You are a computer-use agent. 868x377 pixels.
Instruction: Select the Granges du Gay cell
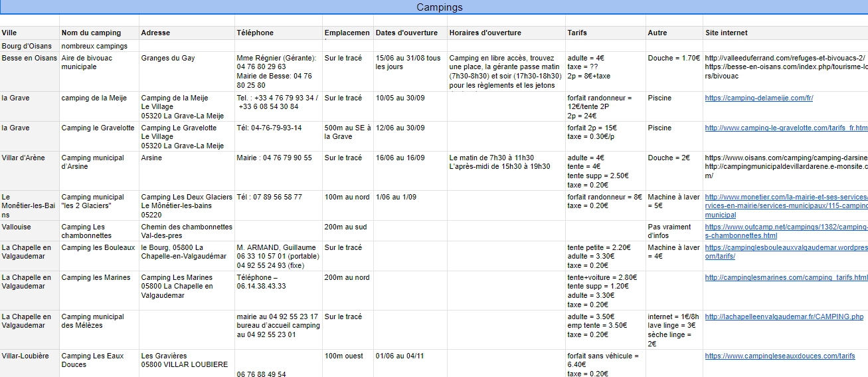point(187,72)
